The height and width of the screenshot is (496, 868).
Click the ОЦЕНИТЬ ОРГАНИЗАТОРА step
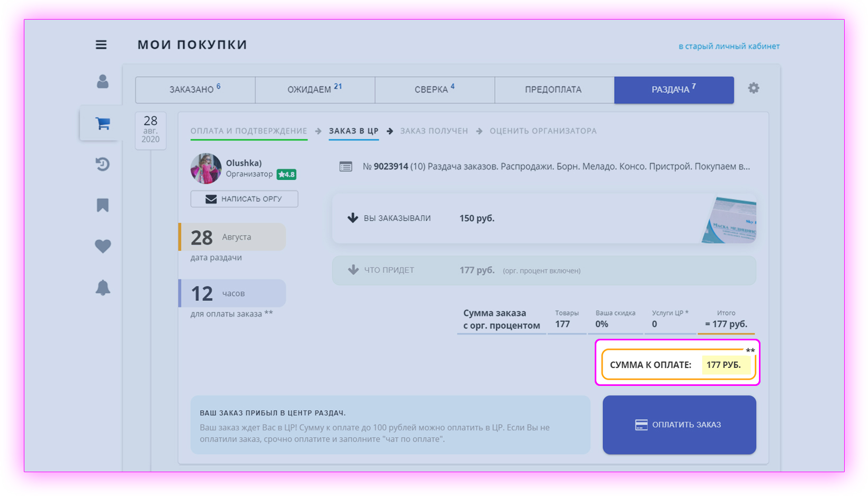pyautogui.click(x=543, y=131)
